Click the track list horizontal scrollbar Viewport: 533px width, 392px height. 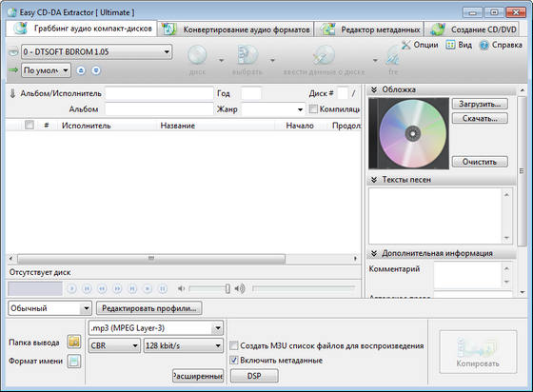(151, 259)
